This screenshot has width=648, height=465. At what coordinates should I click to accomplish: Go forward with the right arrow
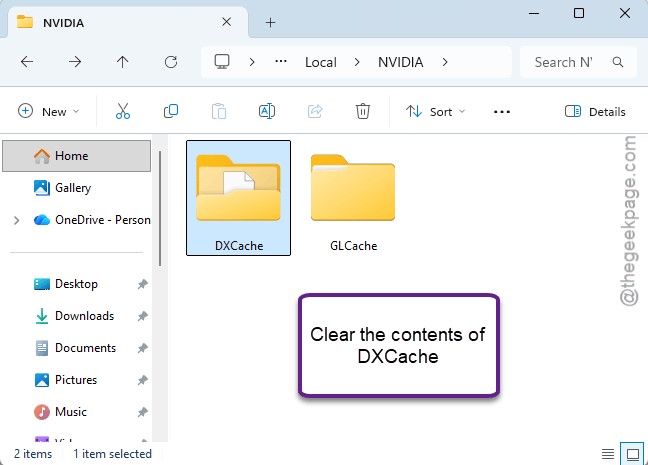tap(75, 62)
